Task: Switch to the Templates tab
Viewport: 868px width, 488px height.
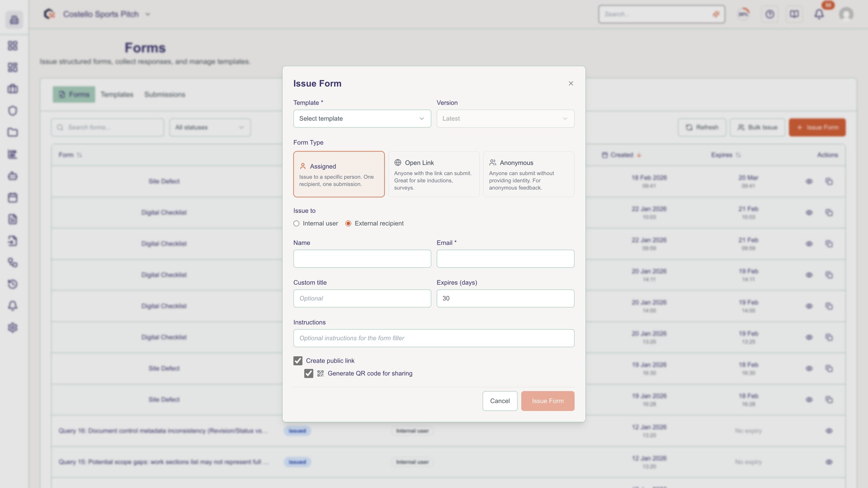Action: coord(117,95)
